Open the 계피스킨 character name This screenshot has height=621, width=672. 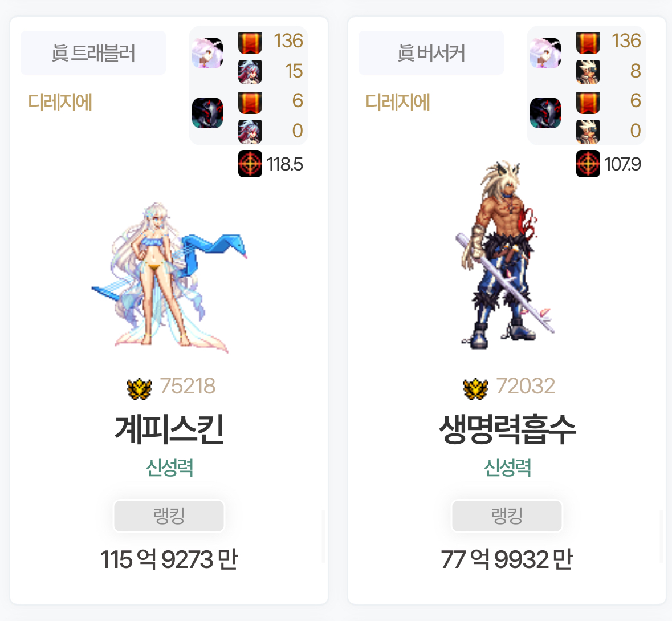(x=169, y=429)
